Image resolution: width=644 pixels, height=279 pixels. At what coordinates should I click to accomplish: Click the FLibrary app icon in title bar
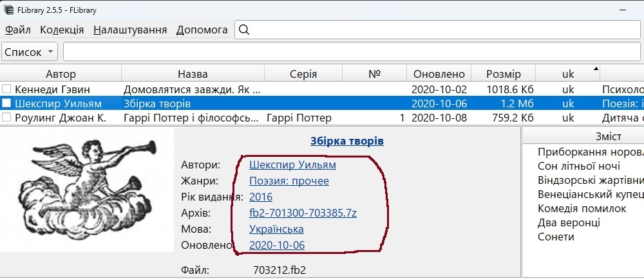tap(8, 10)
